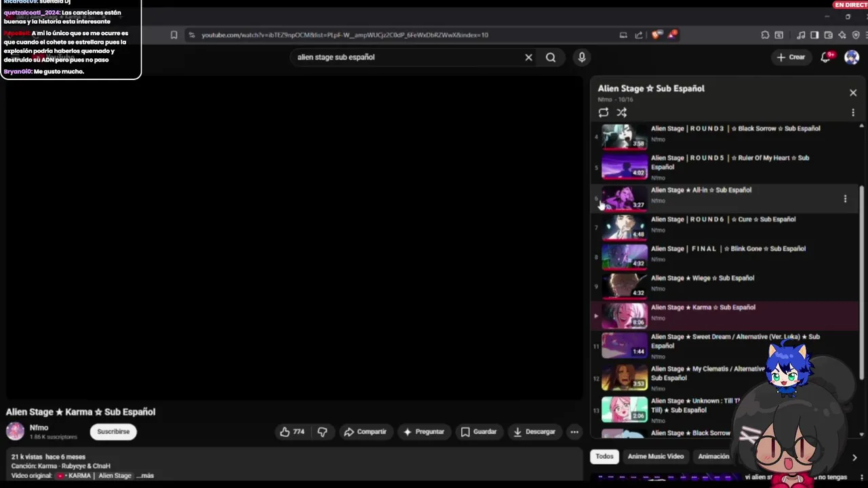Open more video actions ellipsis
The image size is (868, 488).
(x=574, y=432)
